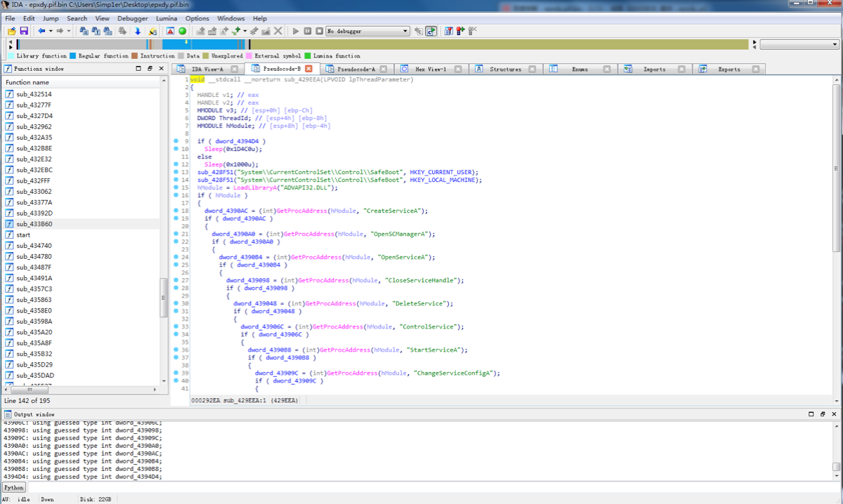This screenshot has height=504, width=843.
Task: Click the blue Regular function legend swatch
Action: tap(73, 56)
